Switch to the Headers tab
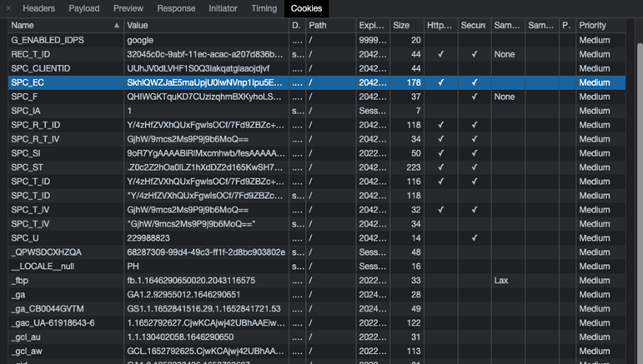Image resolution: width=643 pixels, height=364 pixels. click(38, 8)
